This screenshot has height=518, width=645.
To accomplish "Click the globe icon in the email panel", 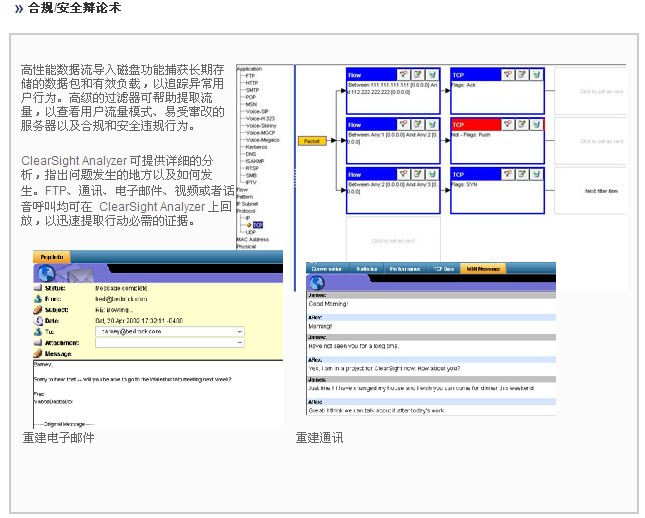I will 45,273.
